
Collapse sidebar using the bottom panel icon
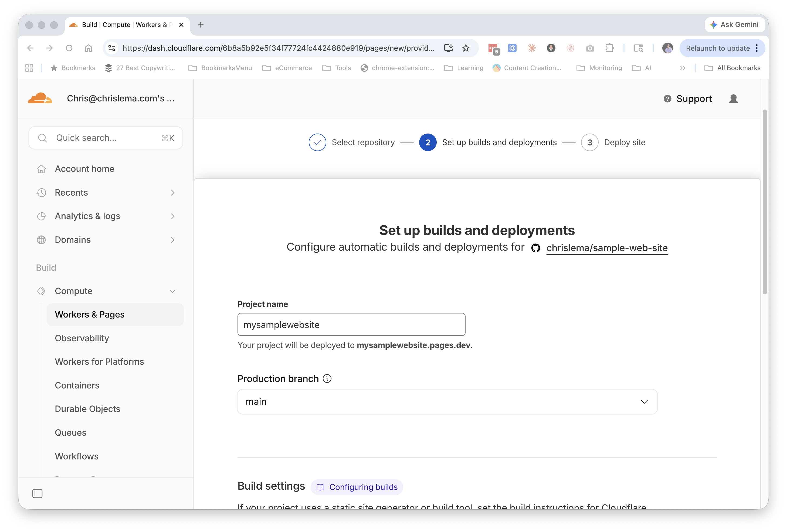[x=37, y=493]
